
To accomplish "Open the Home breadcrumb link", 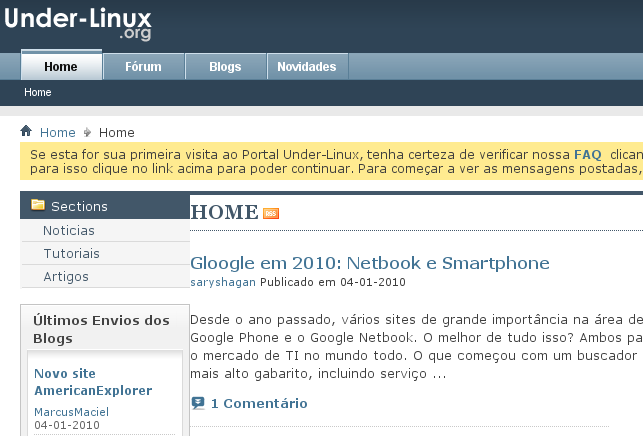I will pos(57,132).
